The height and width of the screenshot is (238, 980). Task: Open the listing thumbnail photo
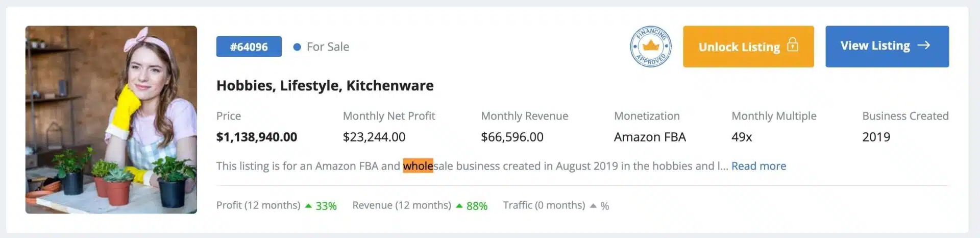[x=111, y=120]
